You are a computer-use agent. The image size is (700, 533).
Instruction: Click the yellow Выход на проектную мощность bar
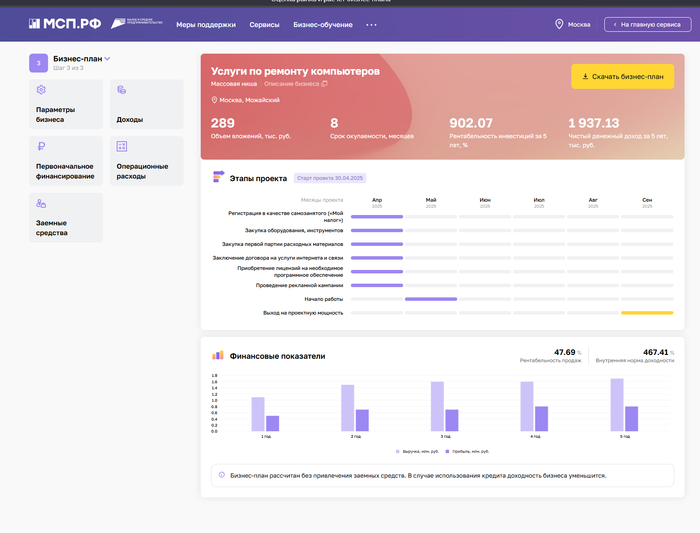point(647,313)
